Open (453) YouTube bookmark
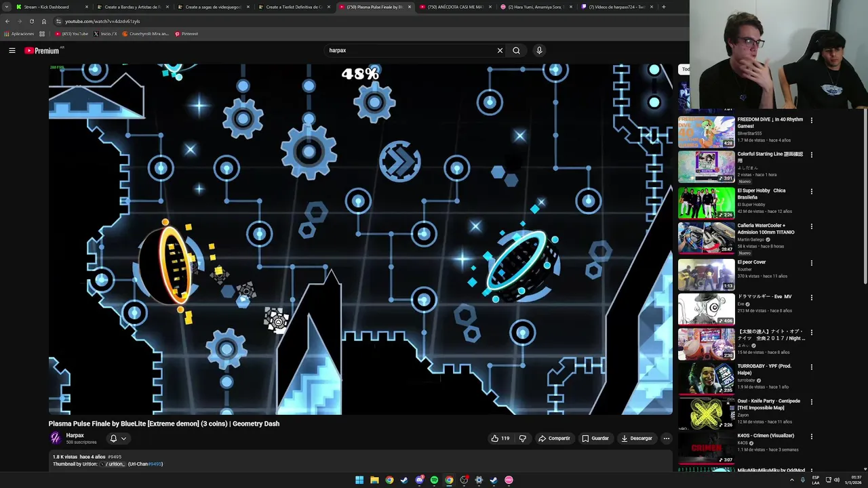The height and width of the screenshot is (488, 868). tap(72, 34)
